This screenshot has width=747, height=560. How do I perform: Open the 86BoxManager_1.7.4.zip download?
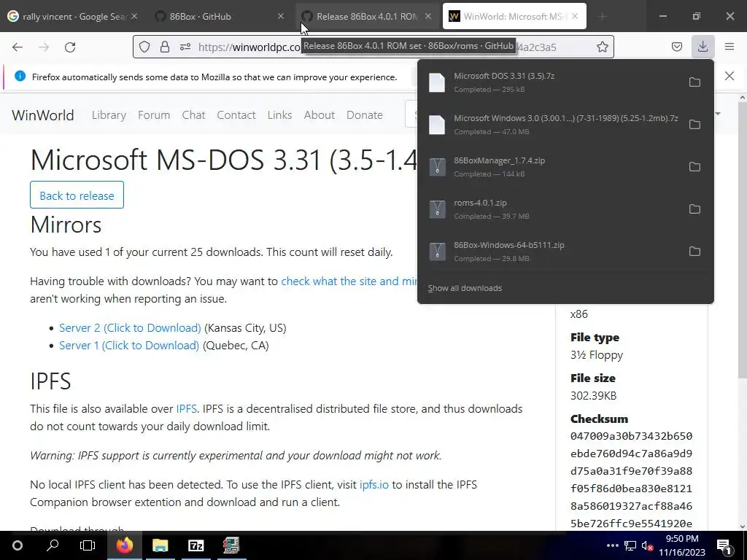click(x=553, y=167)
